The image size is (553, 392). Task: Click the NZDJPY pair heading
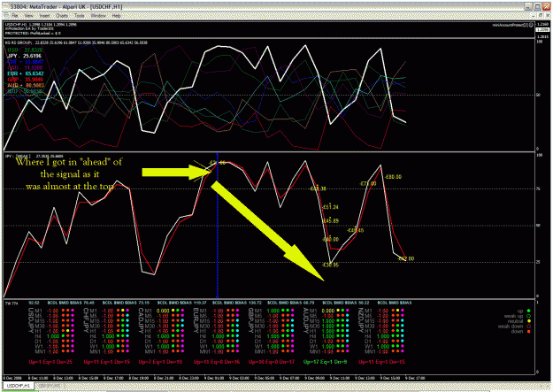[x=361, y=320]
